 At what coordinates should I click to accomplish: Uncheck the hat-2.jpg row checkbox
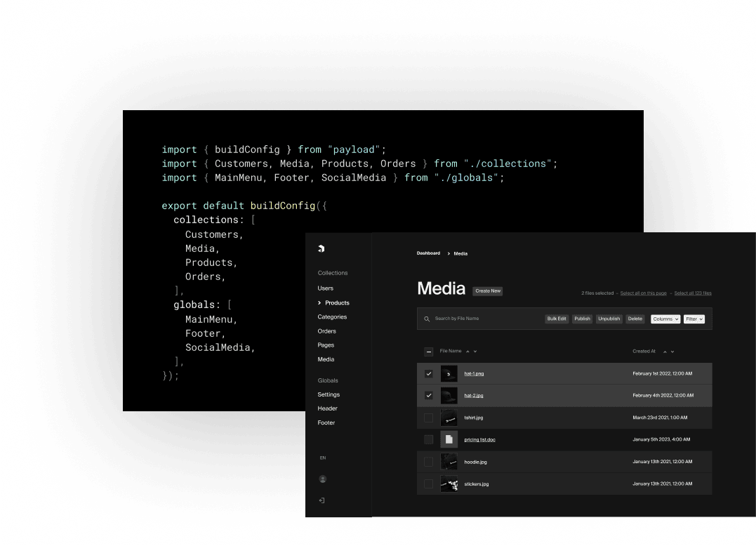[x=429, y=395]
